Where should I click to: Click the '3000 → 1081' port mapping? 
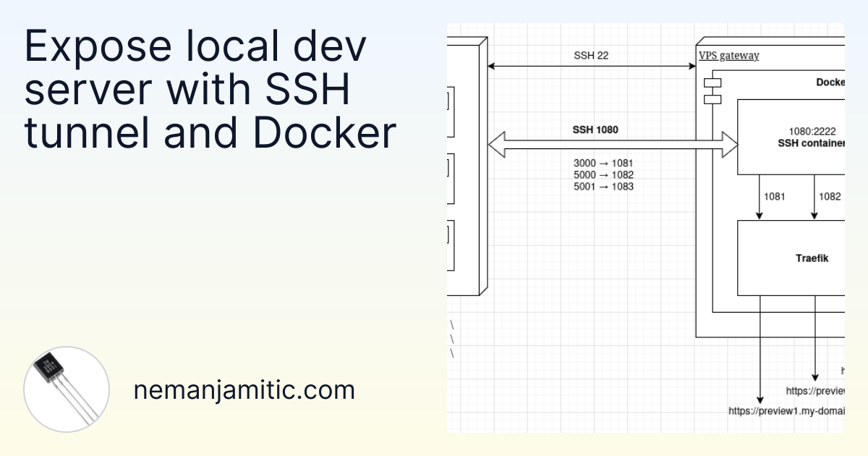point(603,164)
